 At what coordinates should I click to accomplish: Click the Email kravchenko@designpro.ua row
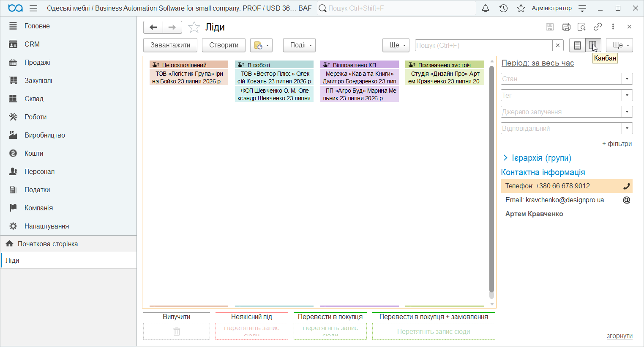pyautogui.click(x=567, y=200)
